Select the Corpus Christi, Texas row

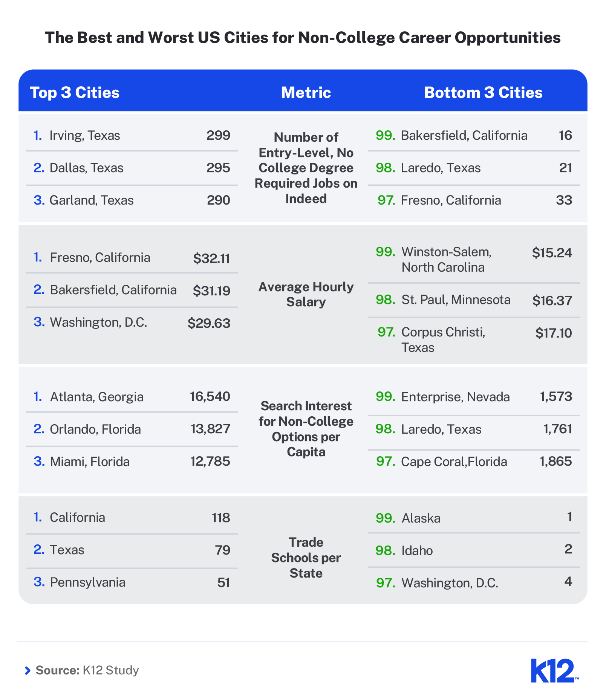[x=474, y=339]
